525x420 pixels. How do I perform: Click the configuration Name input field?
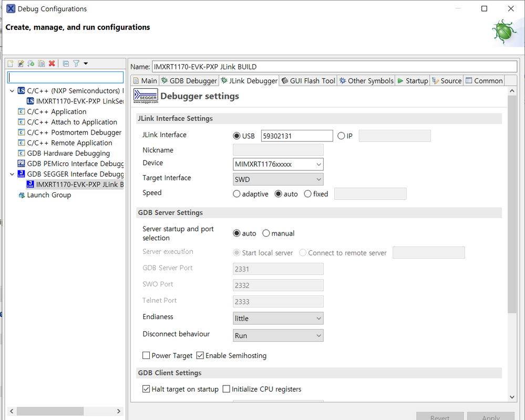pyautogui.click(x=334, y=67)
